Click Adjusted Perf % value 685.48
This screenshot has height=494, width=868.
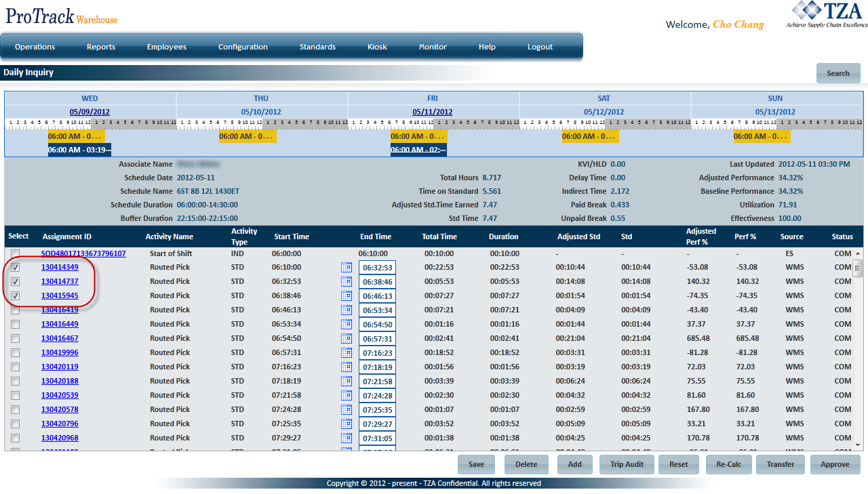tap(698, 339)
